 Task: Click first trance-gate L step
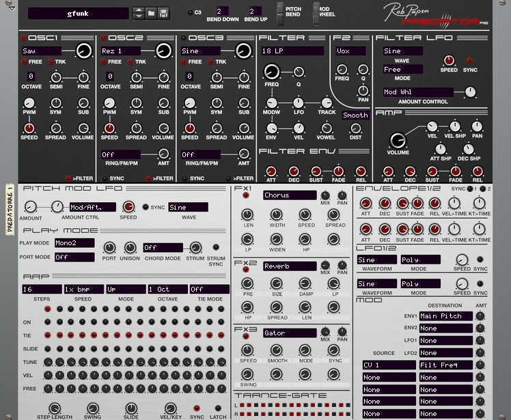coord(242,406)
